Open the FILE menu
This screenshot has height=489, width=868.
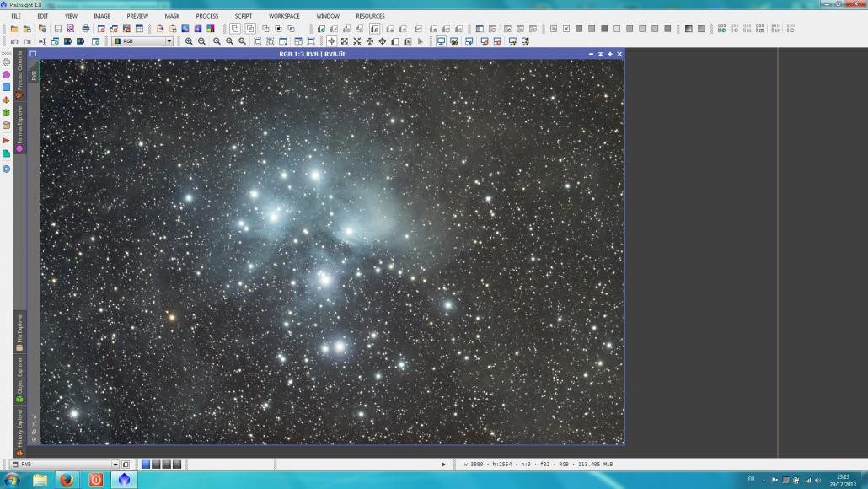[16, 16]
